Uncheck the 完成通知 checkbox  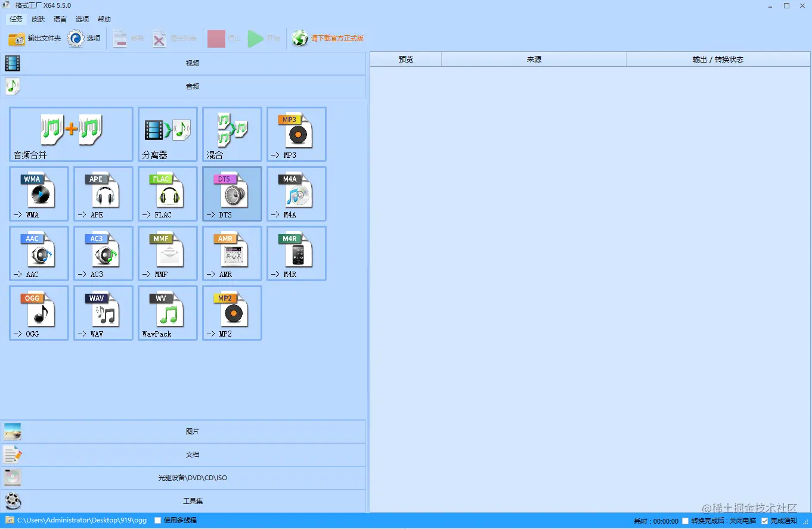[765, 521]
